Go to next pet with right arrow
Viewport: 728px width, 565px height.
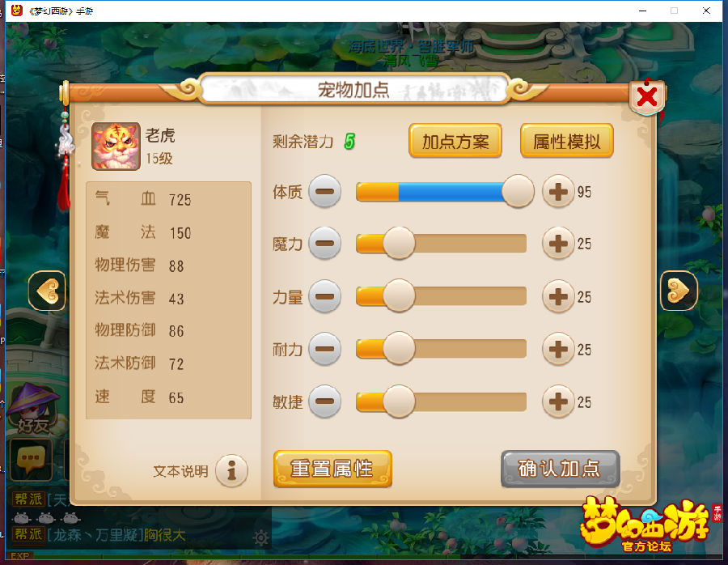tap(679, 291)
